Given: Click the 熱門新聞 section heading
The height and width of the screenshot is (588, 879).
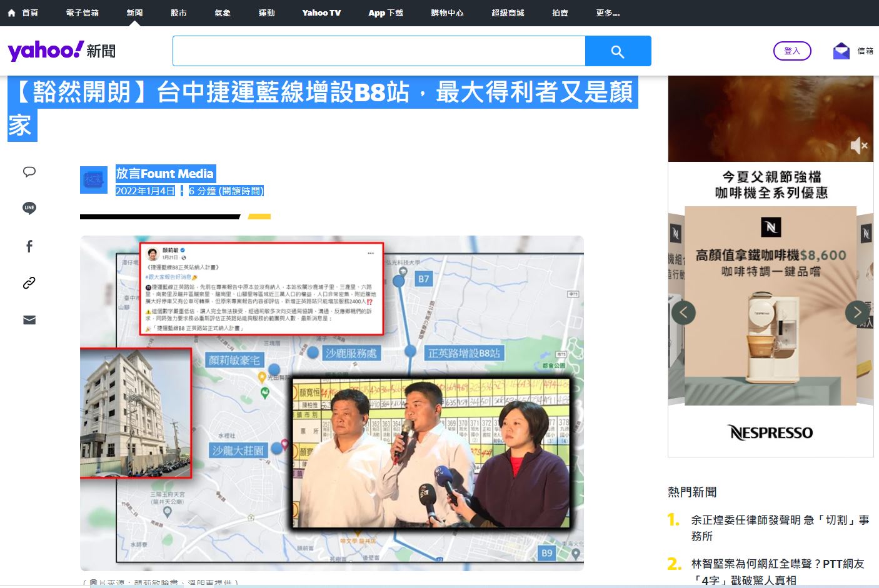Looking at the screenshot, I should (692, 492).
